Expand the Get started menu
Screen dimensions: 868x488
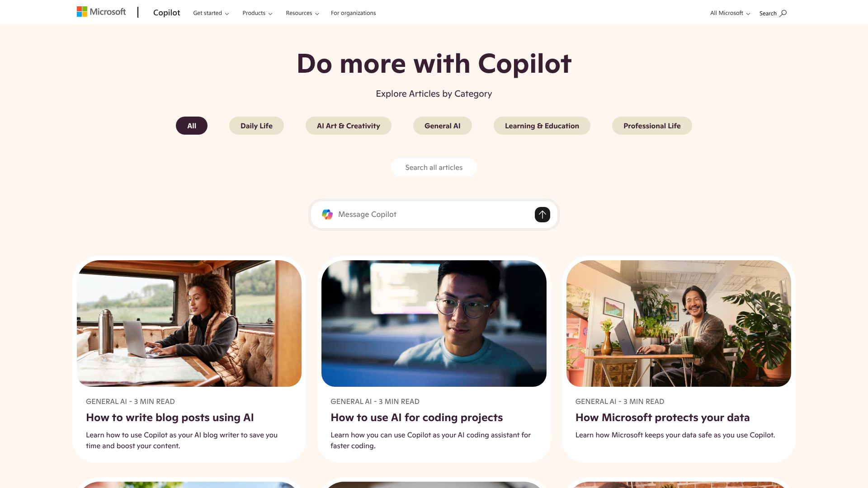[x=211, y=13]
